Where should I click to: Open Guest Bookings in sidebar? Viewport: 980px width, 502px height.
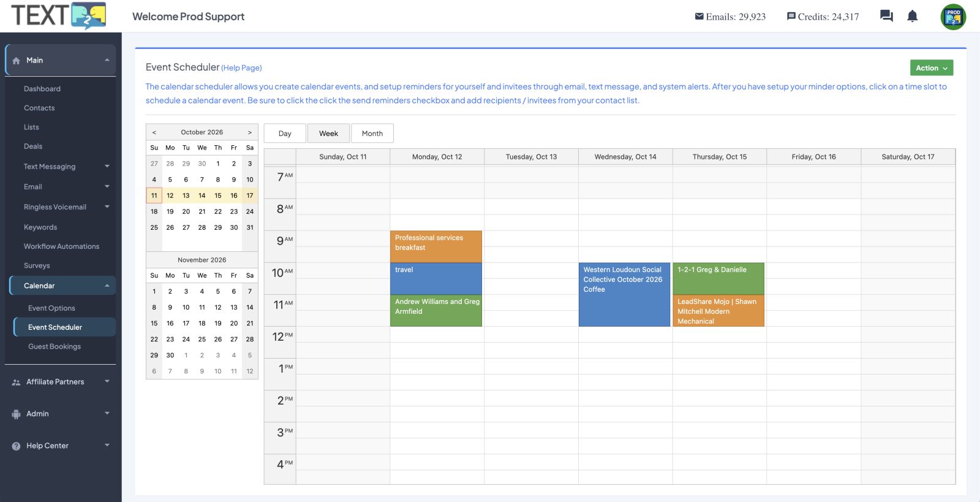[55, 346]
